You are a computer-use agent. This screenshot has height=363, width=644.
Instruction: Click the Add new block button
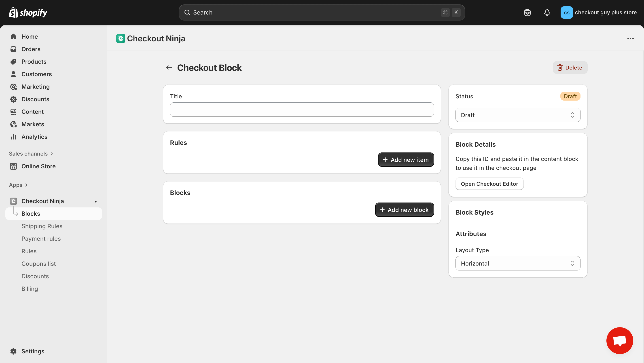click(404, 210)
